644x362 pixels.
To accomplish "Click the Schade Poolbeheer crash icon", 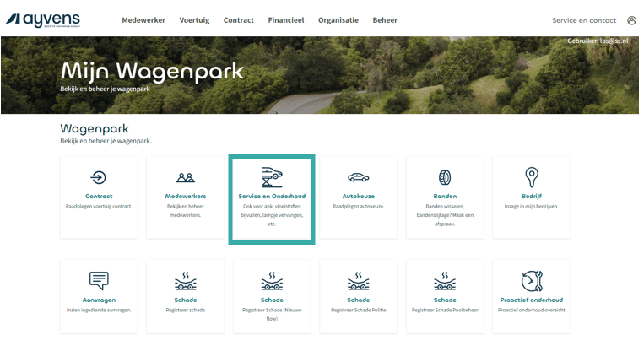I will coord(445,281).
